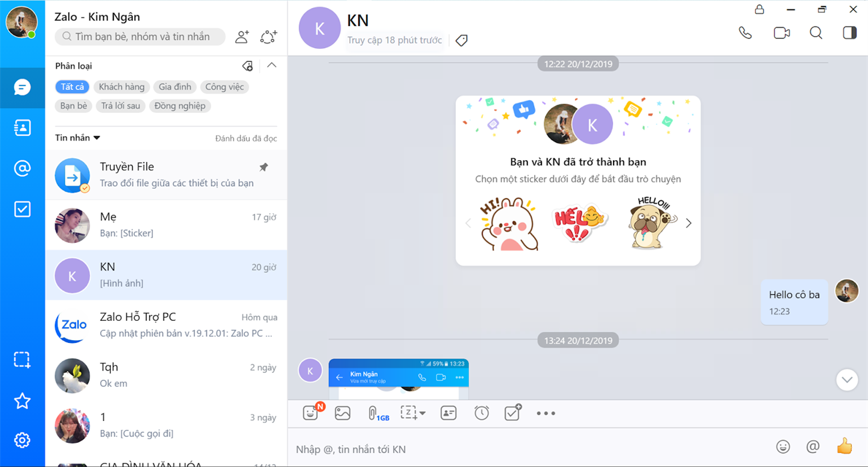
Task: Send the pug HELLO sticker
Action: tap(652, 223)
